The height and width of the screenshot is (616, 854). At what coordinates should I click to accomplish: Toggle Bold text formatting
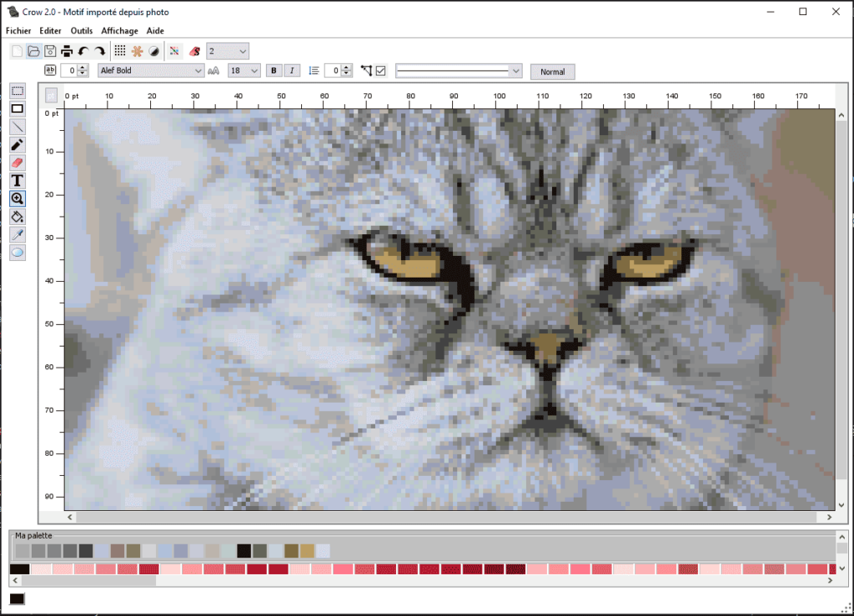point(274,71)
